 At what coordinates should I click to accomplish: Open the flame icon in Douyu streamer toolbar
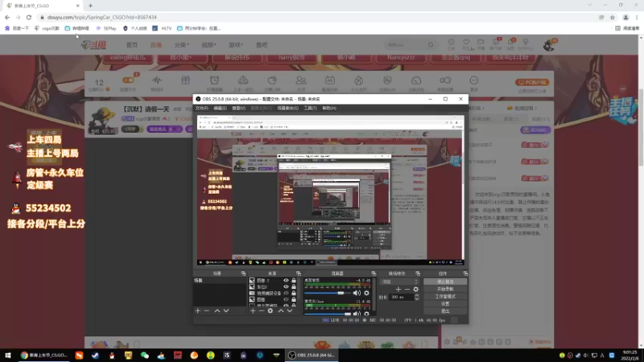(358, 80)
